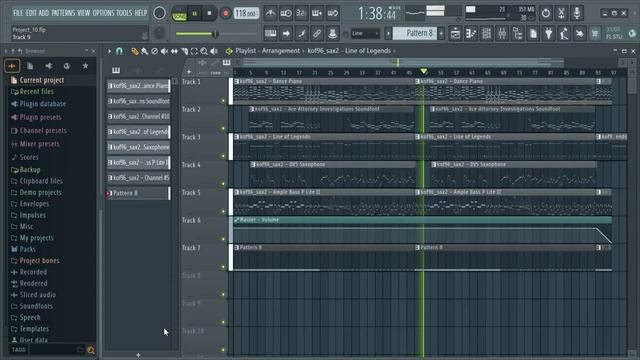Viewport: 640px width, 360px height.
Task: Select the playlist playback speaker tool
Action: 213,51
